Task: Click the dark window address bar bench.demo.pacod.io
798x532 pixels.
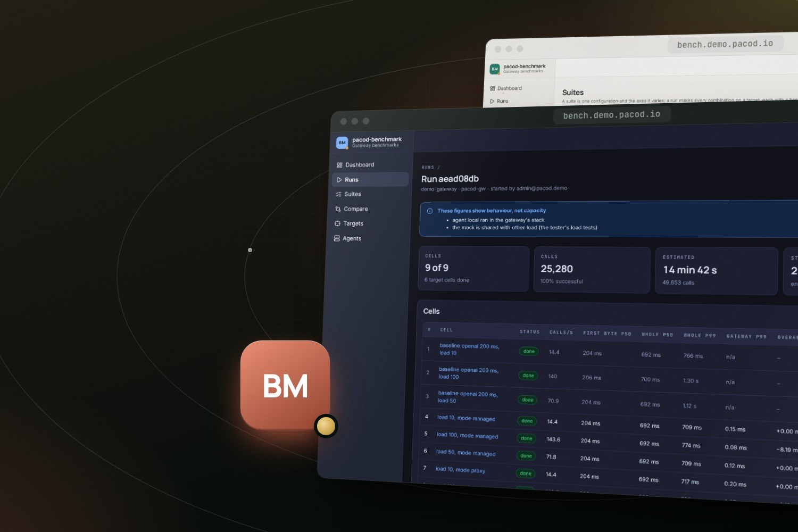Action: pyautogui.click(x=612, y=115)
